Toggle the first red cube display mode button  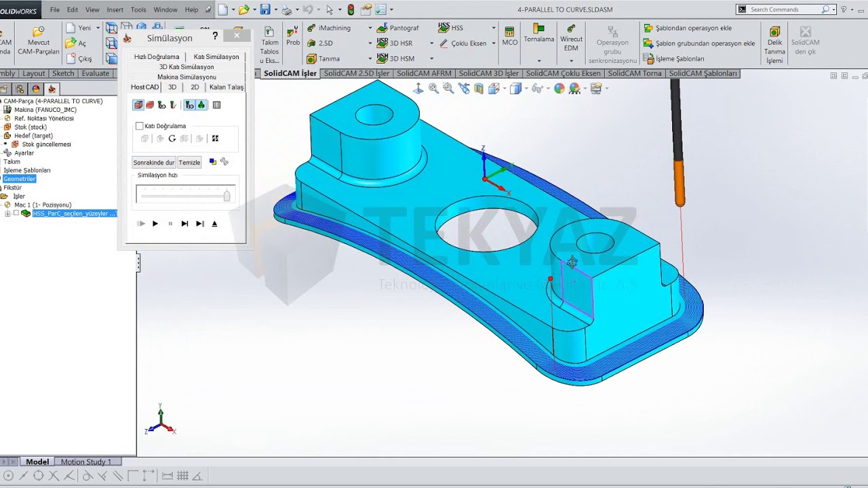(138, 105)
